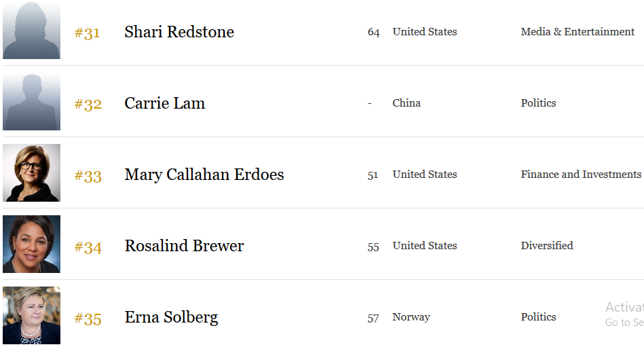Select the Mary Callahan Erdoes name

pyautogui.click(x=204, y=175)
